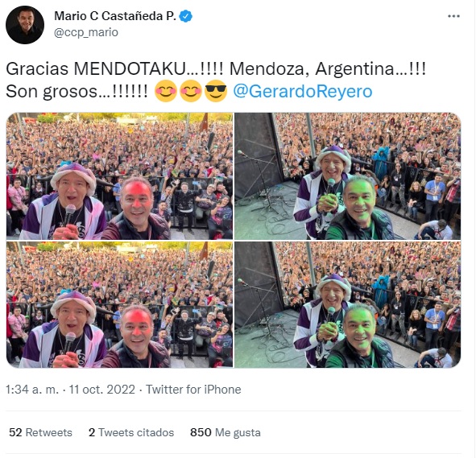Open top-right selfie photo with green face light
This screenshot has width=476, height=458.
click(x=348, y=176)
